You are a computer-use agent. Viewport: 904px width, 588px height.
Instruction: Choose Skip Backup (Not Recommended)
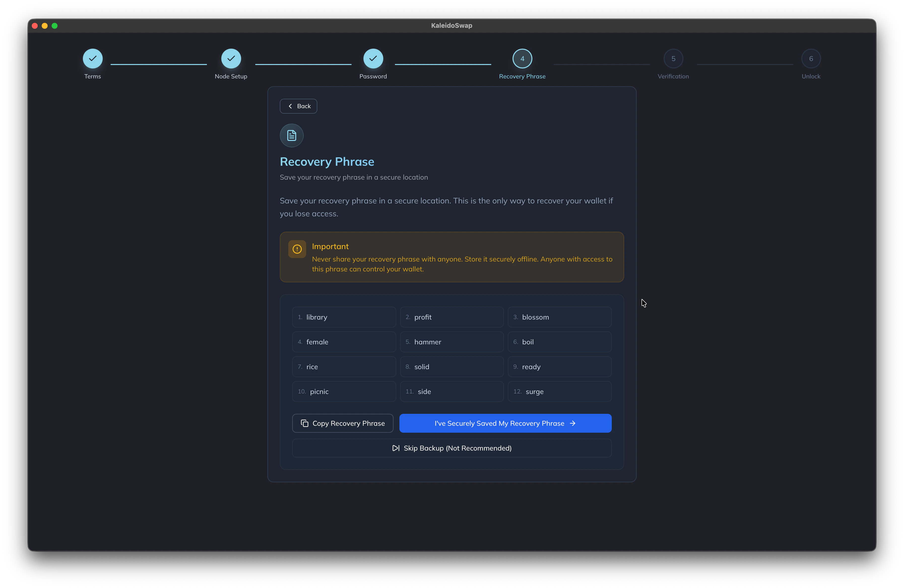click(x=452, y=448)
